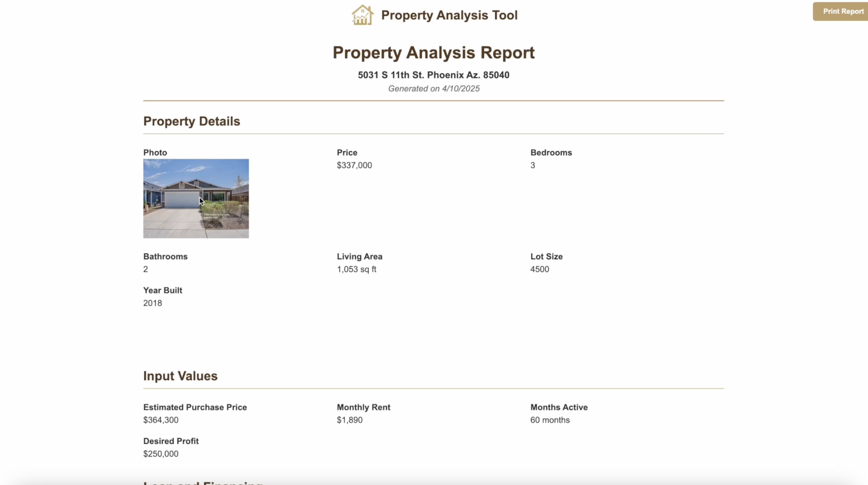Viewport: 868px width, 485px height.
Task: Click the Bathrooms label
Action: tap(165, 257)
